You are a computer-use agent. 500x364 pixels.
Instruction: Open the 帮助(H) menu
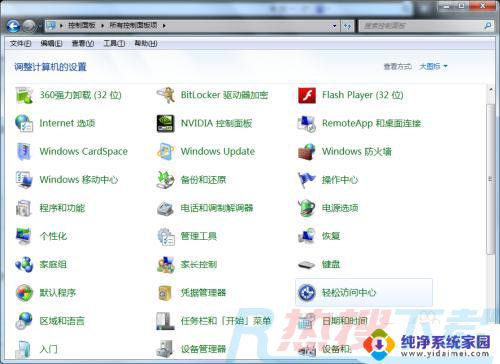(146, 43)
